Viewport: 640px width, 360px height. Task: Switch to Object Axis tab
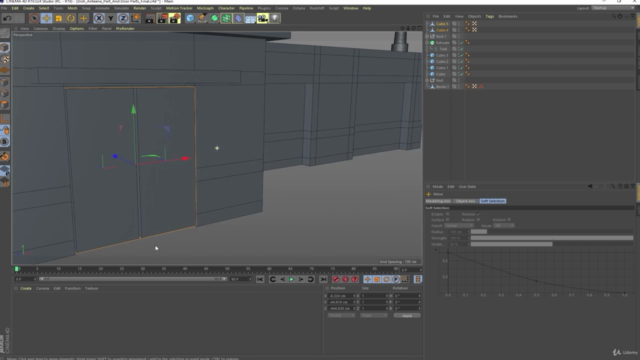pyautogui.click(x=465, y=201)
